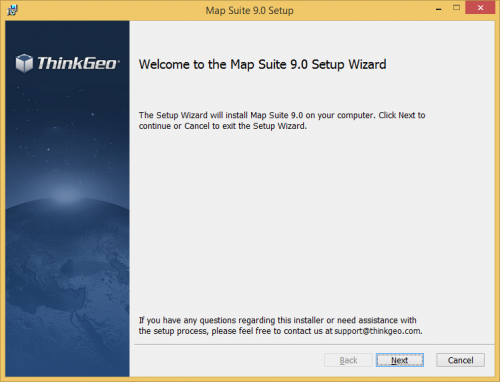Click the ThinkGeo globe banner image
Screen dimensions: 500x382
tap(67, 199)
